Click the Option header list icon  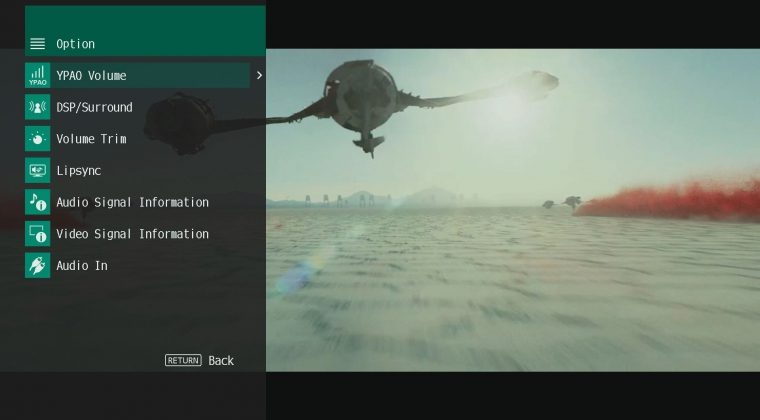[x=38, y=44]
